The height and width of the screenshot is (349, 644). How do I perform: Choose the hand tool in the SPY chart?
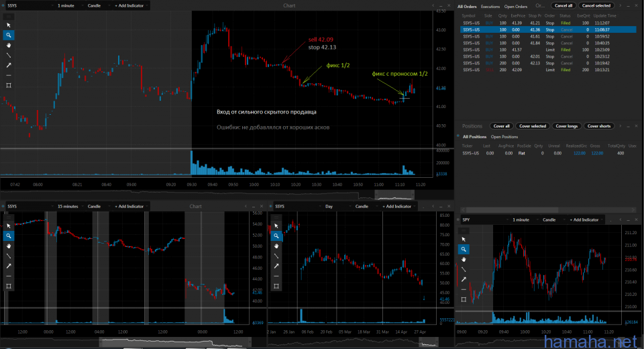(464, 259)
